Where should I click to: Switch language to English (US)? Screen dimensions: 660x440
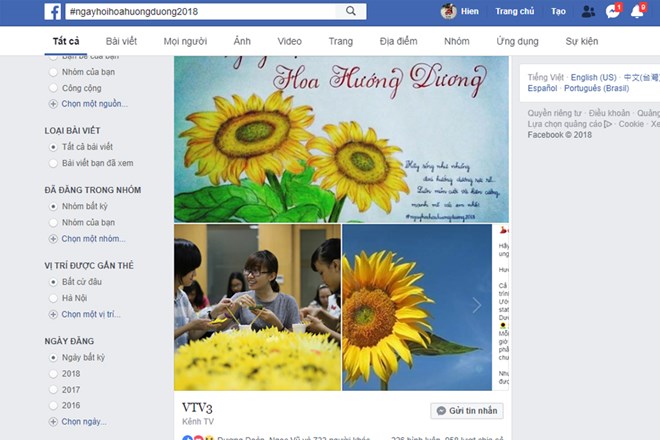pyautogui.click(x=593, y=77)
